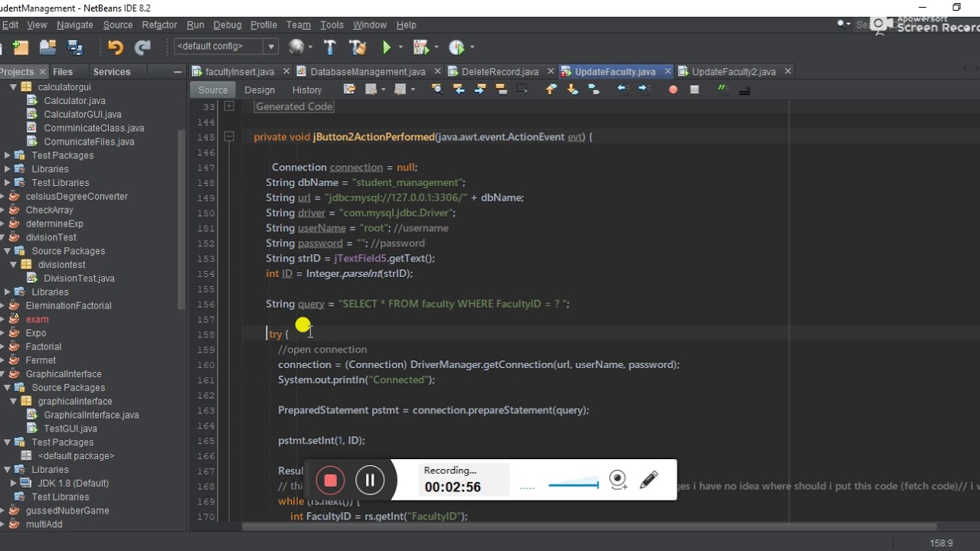Click the editor horizontal scrollbar
This screenshot has height=551, width=980.
(x=590, y=527)
